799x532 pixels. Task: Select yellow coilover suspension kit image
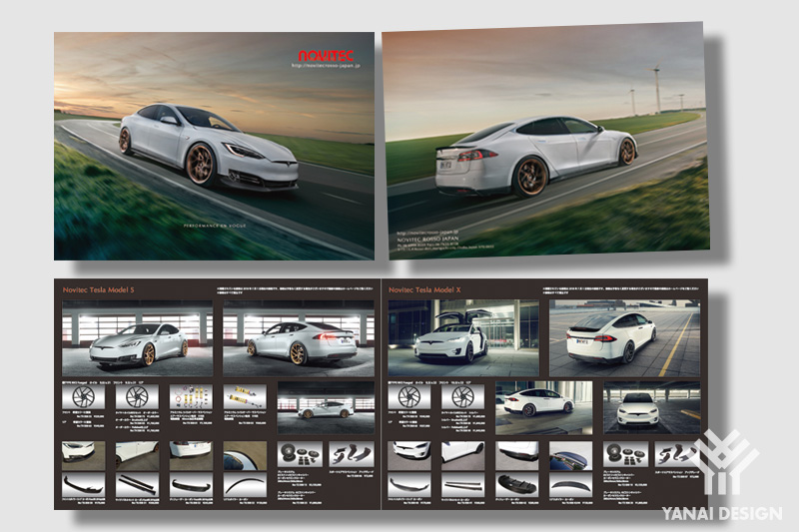[244, 396]
